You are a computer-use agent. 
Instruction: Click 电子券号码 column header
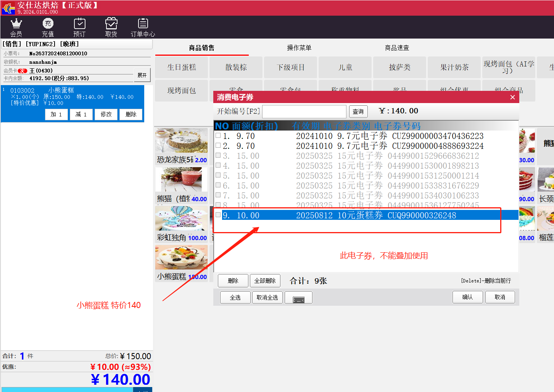(397, 126)
